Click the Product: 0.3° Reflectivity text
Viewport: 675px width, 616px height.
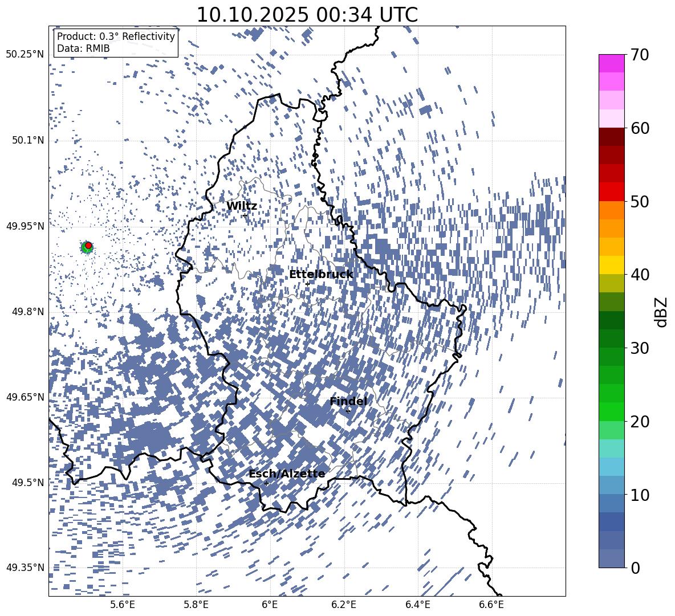point(116,36)
